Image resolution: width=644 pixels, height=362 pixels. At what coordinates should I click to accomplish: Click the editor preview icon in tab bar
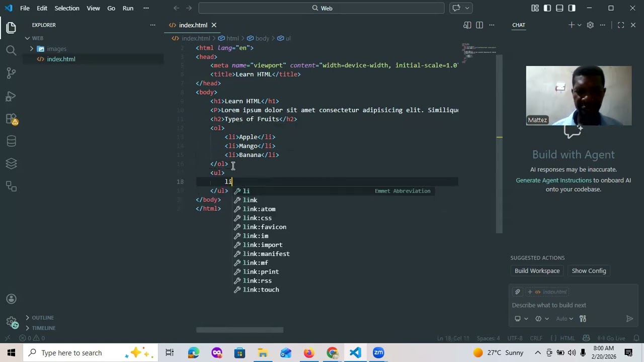tap(467, 25)
